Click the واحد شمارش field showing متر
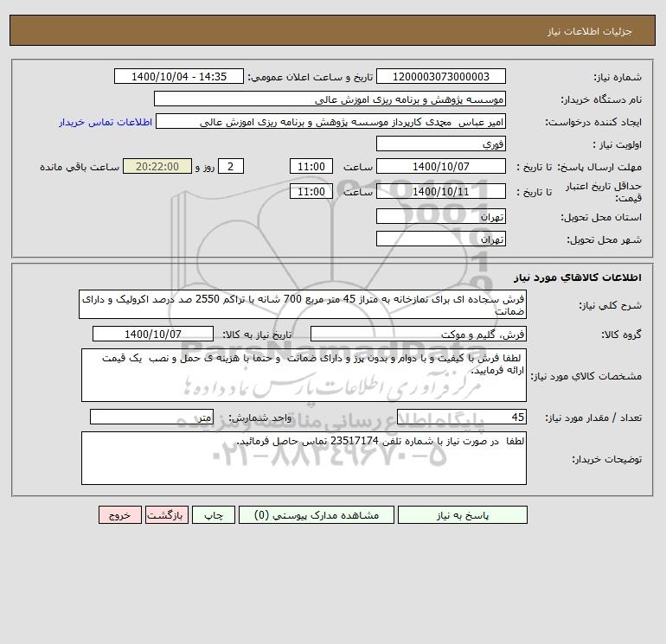Viewport: 666px width, 644px height. point(151,417)
